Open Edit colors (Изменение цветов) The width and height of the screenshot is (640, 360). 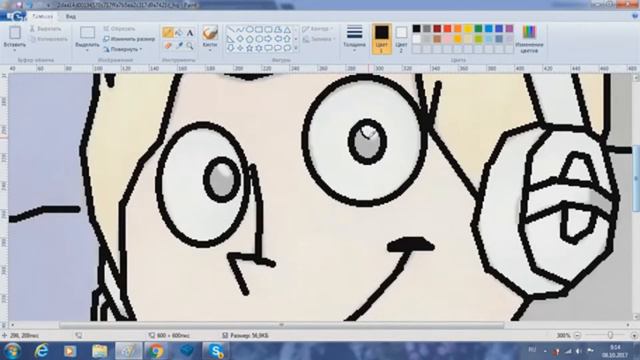(529, 39)
